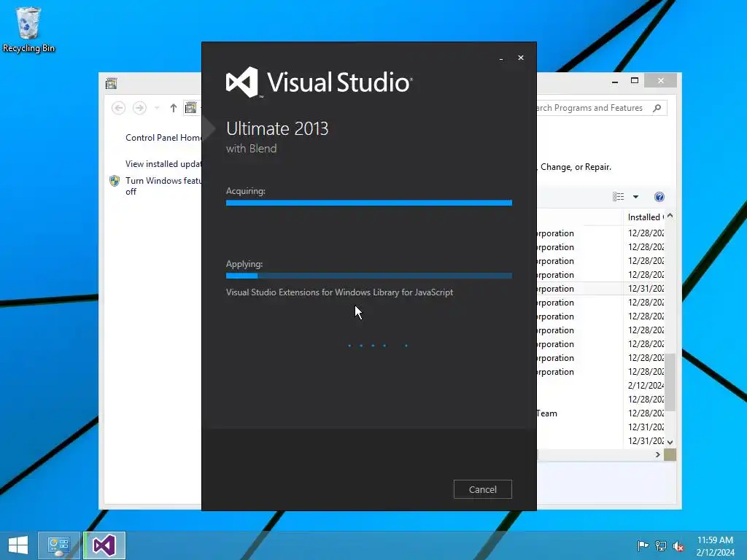Open Turn Windows features on or off
747x560 pixels.
163,186
